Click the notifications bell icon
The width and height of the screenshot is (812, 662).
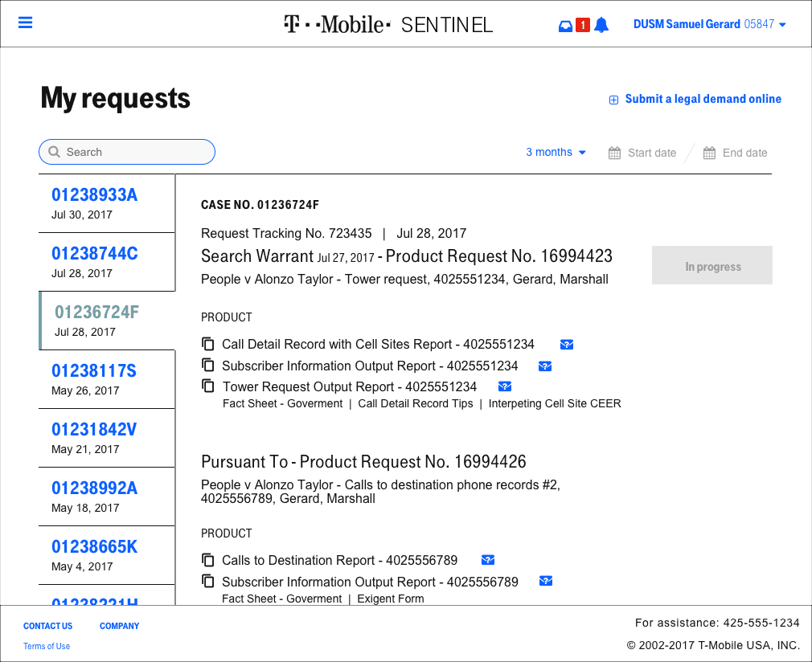pyautogui.click(x=601, y=25)
